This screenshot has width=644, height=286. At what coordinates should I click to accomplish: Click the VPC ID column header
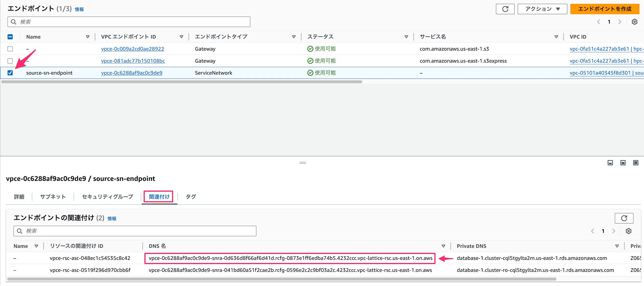click(578, 37)
